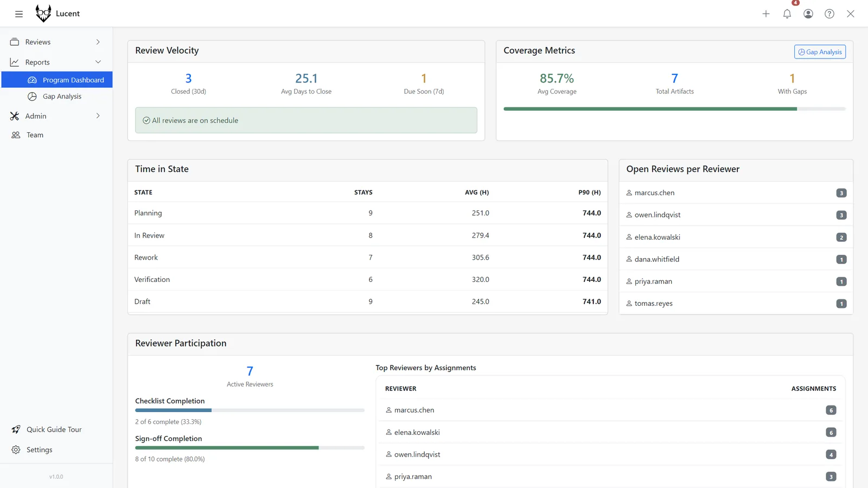Click the Lucent fox logo
The height and width of the screenshot is (488, 868).
coord(43,13)
